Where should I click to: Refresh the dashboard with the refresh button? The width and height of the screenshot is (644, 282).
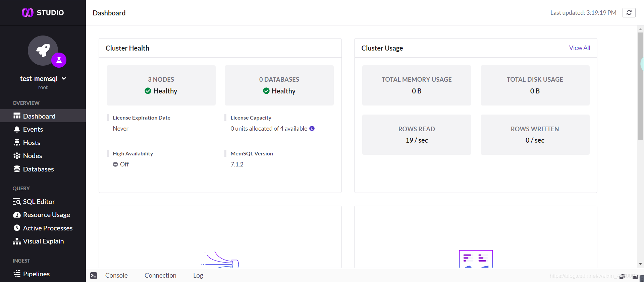[x=629, y=13]
